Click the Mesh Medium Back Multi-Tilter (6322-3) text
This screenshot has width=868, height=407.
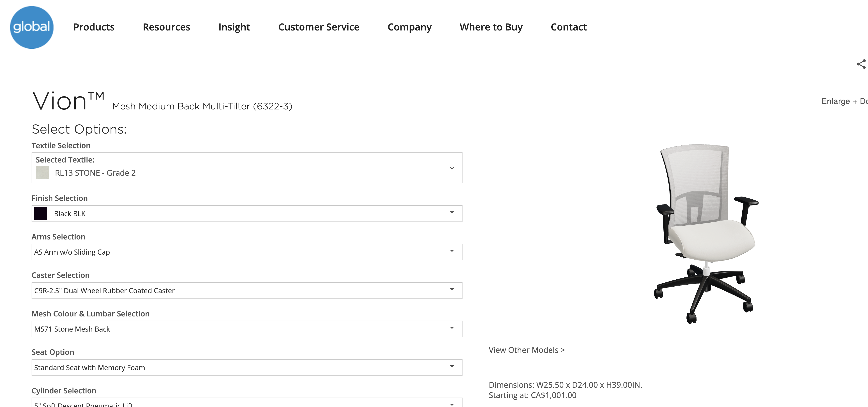click(x=202, y=106)
